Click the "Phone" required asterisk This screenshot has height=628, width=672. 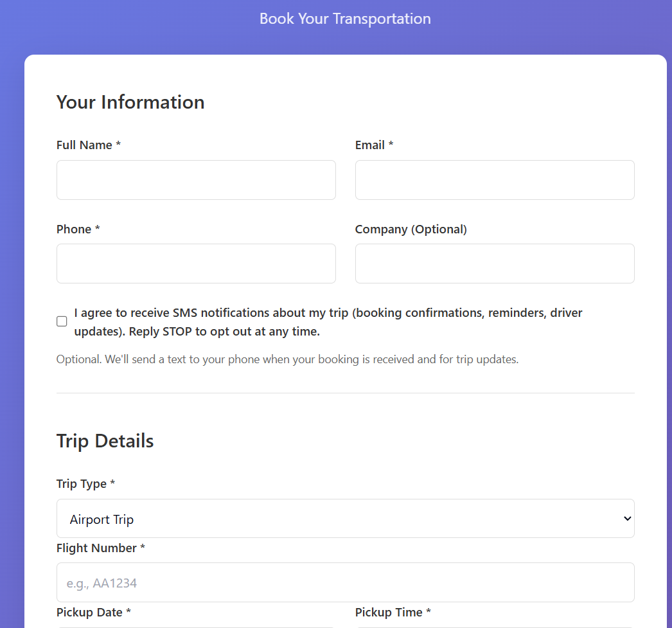(97, 229)
